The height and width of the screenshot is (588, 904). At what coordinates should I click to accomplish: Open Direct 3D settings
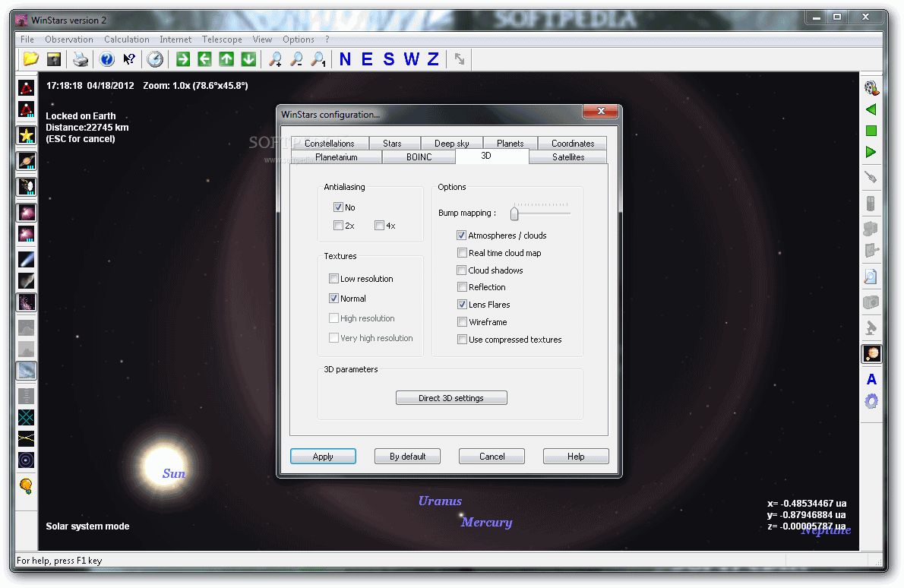coord(451,398)
